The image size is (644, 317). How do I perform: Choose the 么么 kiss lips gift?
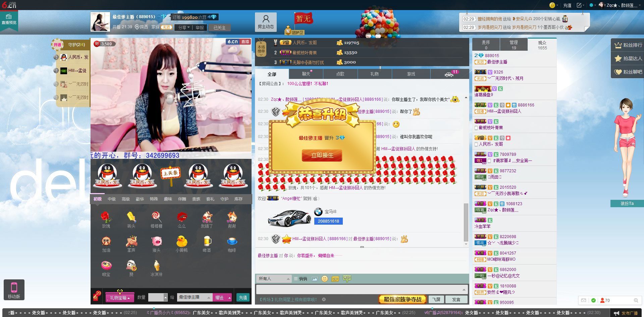pyautogui.click(x=181, y=218)
